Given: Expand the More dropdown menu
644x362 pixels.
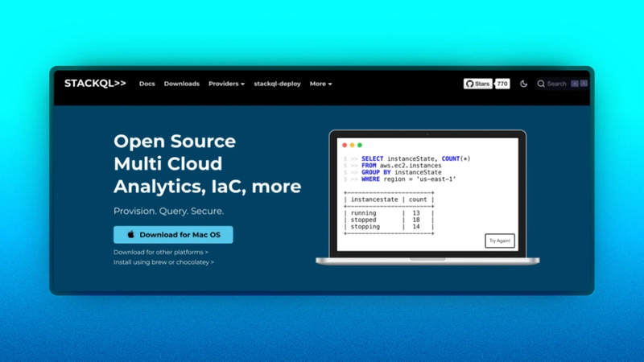Looking at the screenshot, I should 320,84.
